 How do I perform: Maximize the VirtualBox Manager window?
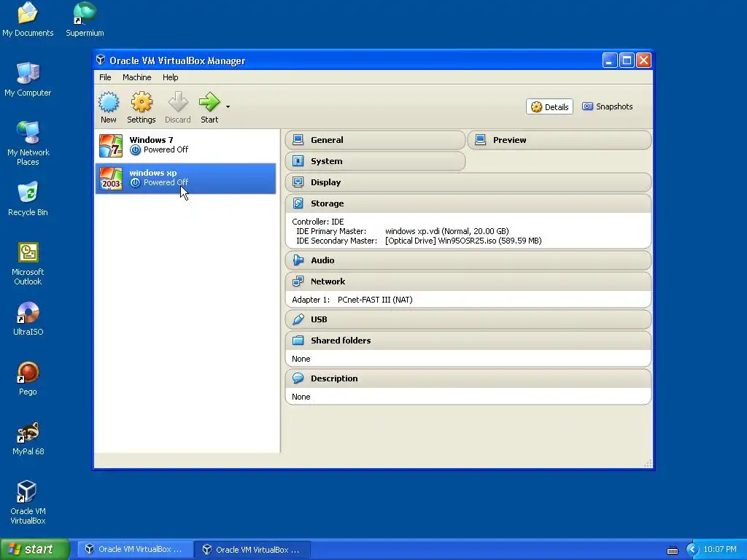(x=627, y=60)
